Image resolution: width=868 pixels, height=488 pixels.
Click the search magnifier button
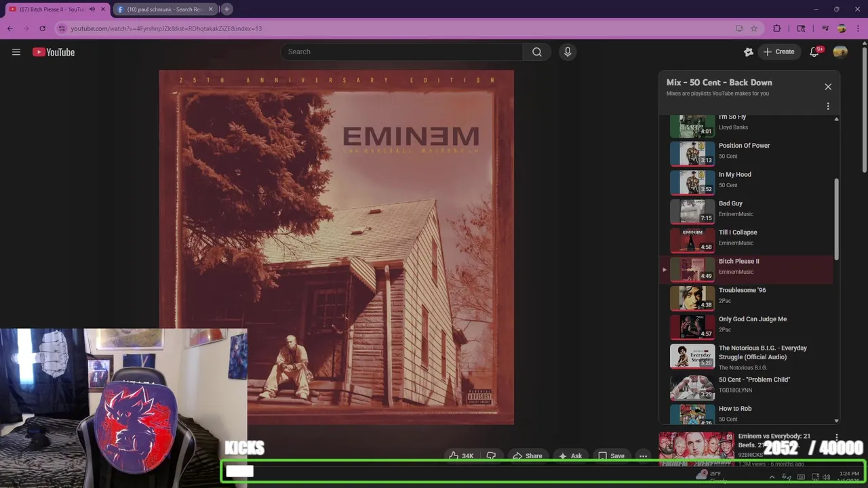point(537,52)
